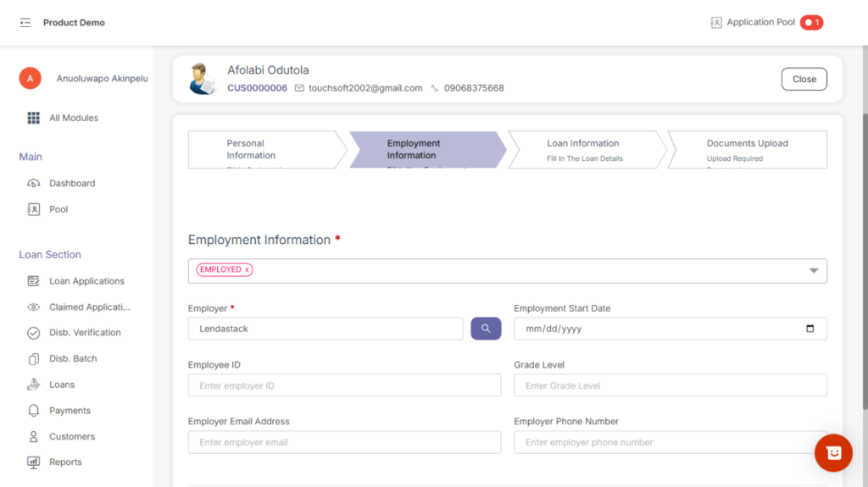Click the hamburger menu collapse icon
This screenshot has height=487, width=868.
click(x=25, y=23)
